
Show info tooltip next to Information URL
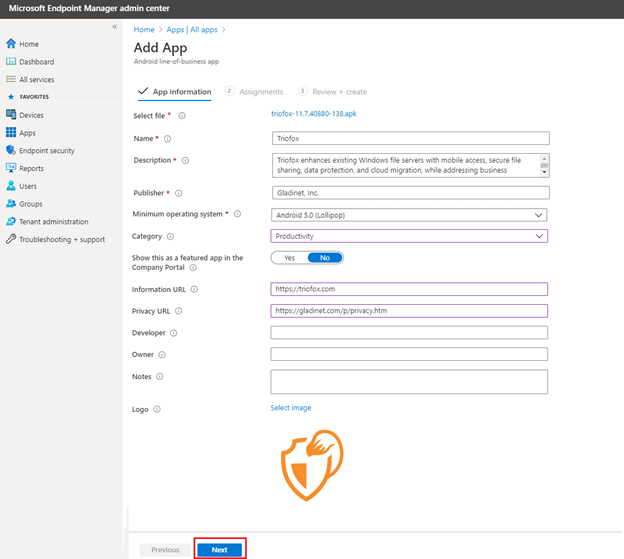click(x=194, y=289)
